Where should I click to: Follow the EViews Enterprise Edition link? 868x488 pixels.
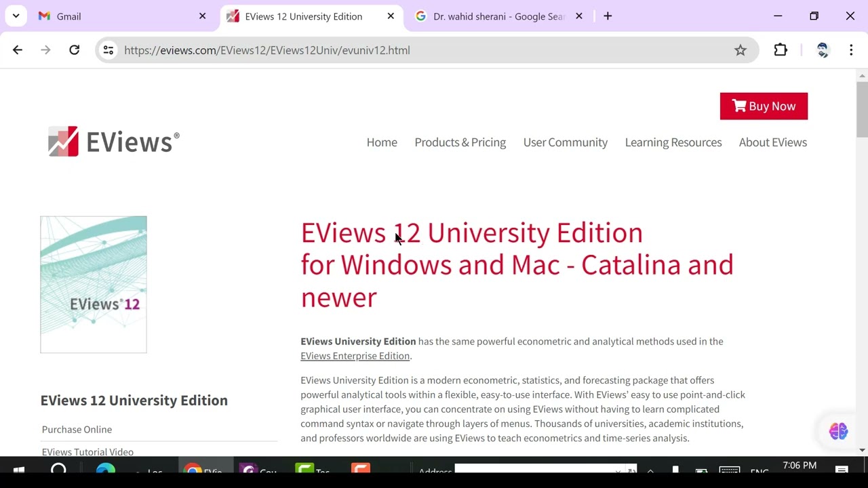pyautogui.click(x=355, y=356)
